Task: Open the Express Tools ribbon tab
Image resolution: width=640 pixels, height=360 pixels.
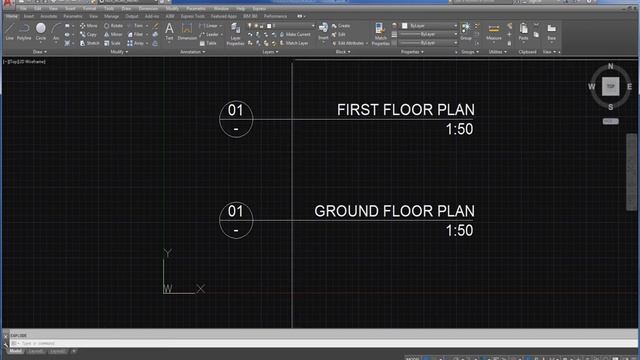Action: [x=192, y=16]
